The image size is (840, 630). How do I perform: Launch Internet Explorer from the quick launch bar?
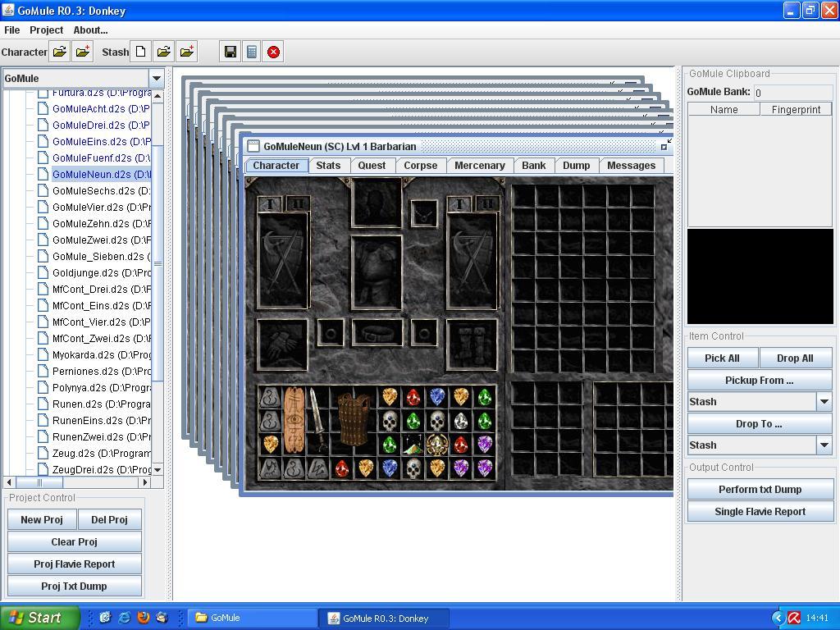click(125, 618)
